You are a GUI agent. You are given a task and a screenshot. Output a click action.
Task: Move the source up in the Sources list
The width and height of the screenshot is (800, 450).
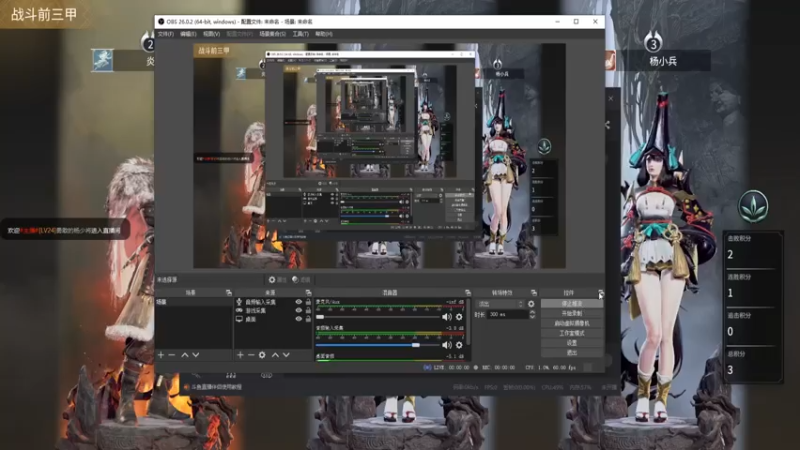(275, 355)
